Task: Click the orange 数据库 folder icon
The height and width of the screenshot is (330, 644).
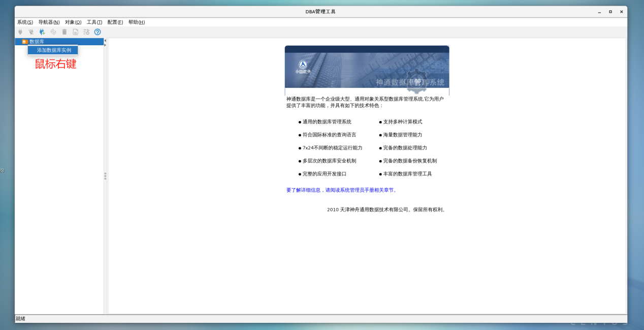Action: pos(25,42)
